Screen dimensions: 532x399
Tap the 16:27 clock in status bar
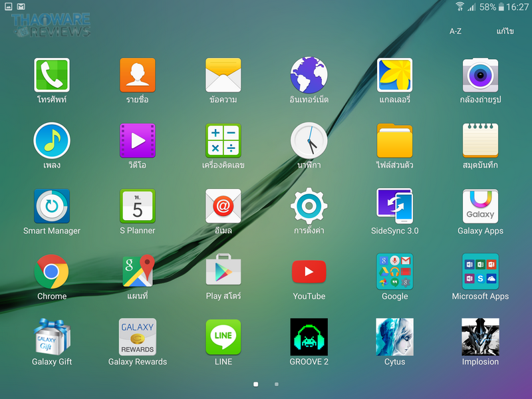click(517, 7)
